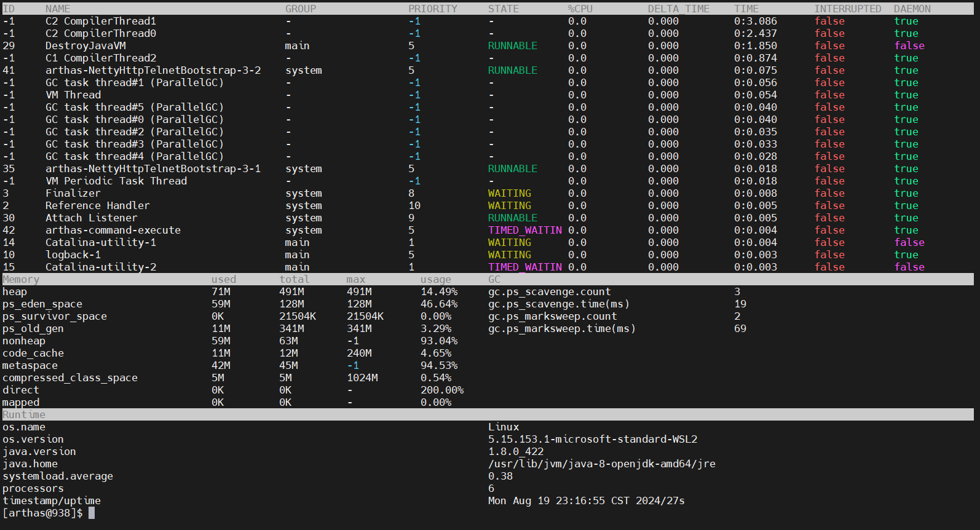The width and height of the screenshot is (980, 530).
Task: Click the java.home path value
Action: click(601, 464)
